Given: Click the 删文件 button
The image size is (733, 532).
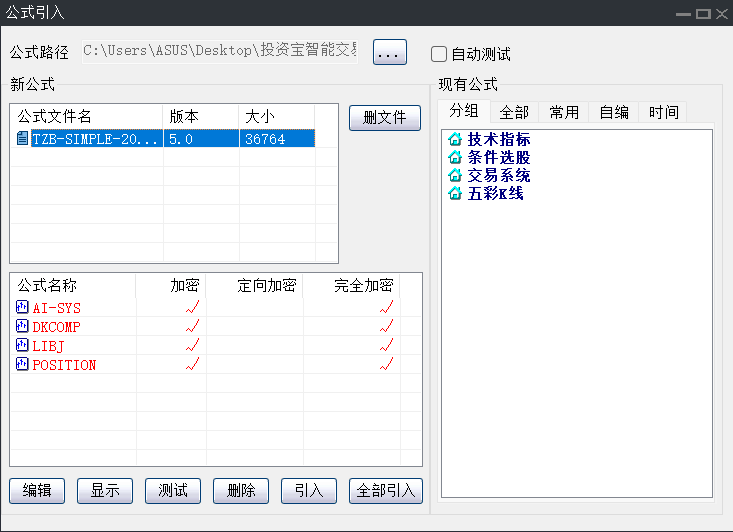Looking at the screenshot, I should coord(385,118).
